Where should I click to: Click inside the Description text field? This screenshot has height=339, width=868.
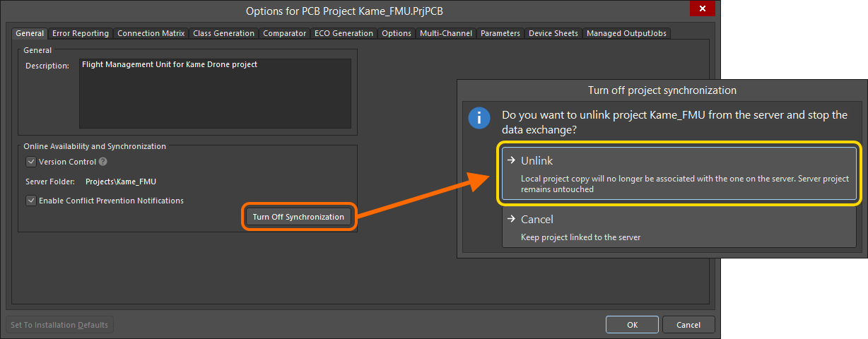tap(215, 93)
